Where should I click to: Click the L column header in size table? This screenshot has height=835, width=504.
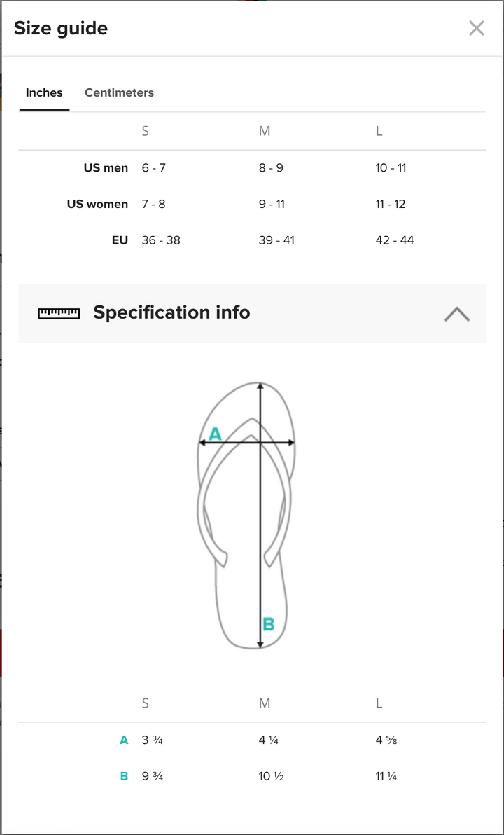click(379, 131)
